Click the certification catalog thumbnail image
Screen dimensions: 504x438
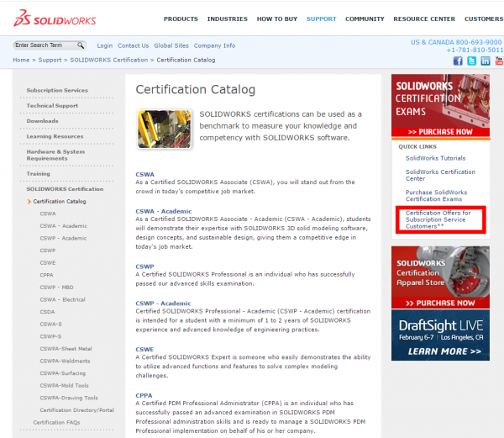[165, 129]
